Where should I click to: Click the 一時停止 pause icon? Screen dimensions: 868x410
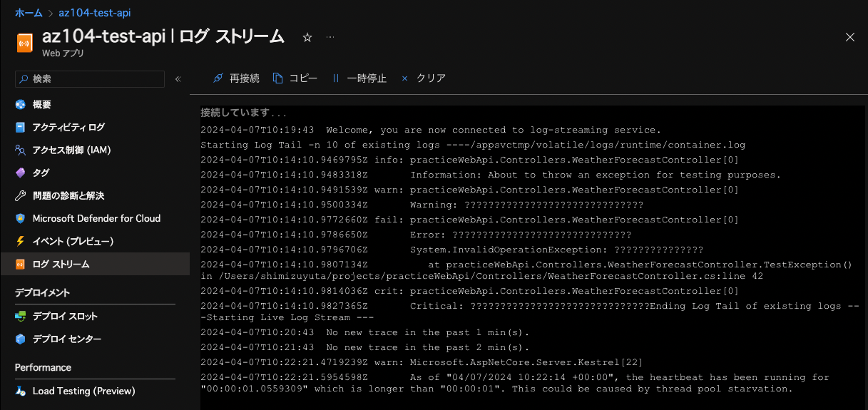click(336, 78)
